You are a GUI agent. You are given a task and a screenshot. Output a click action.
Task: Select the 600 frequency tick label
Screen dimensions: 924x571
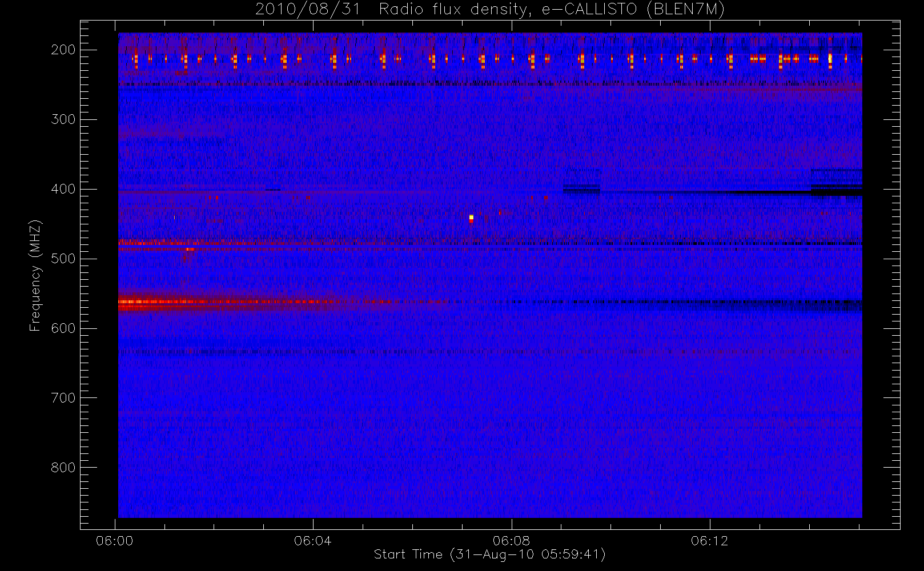click(63, 328)
